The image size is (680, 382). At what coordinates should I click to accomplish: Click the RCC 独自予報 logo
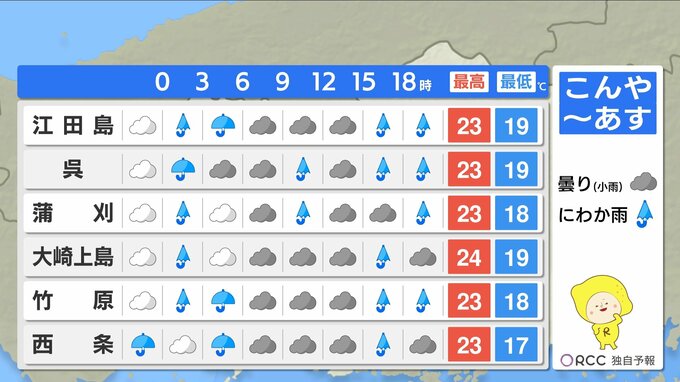coord(608,360)
